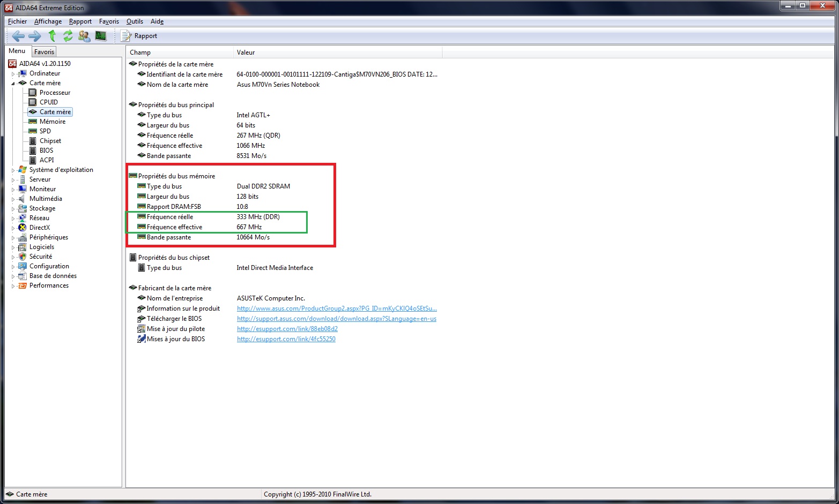Switch to the Favoris tab
The image size is (839, 504).
pyautogui.click(x=44, y=52)
